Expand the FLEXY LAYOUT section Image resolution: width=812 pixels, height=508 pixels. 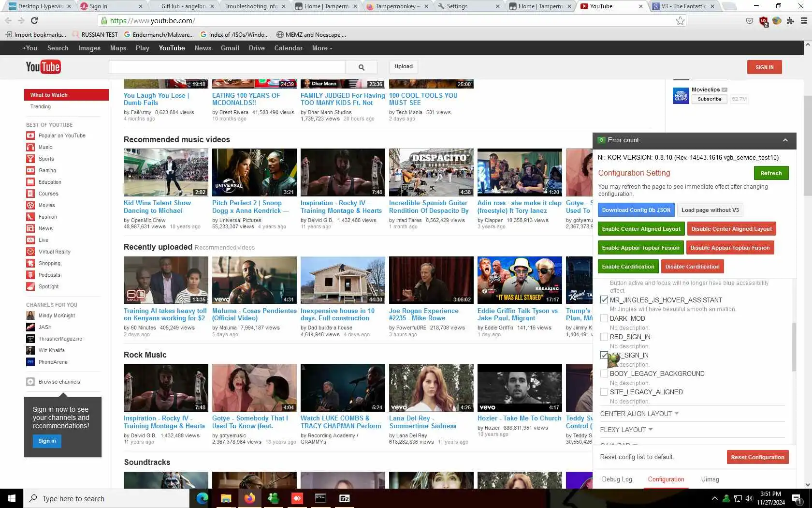click(626, 430)
